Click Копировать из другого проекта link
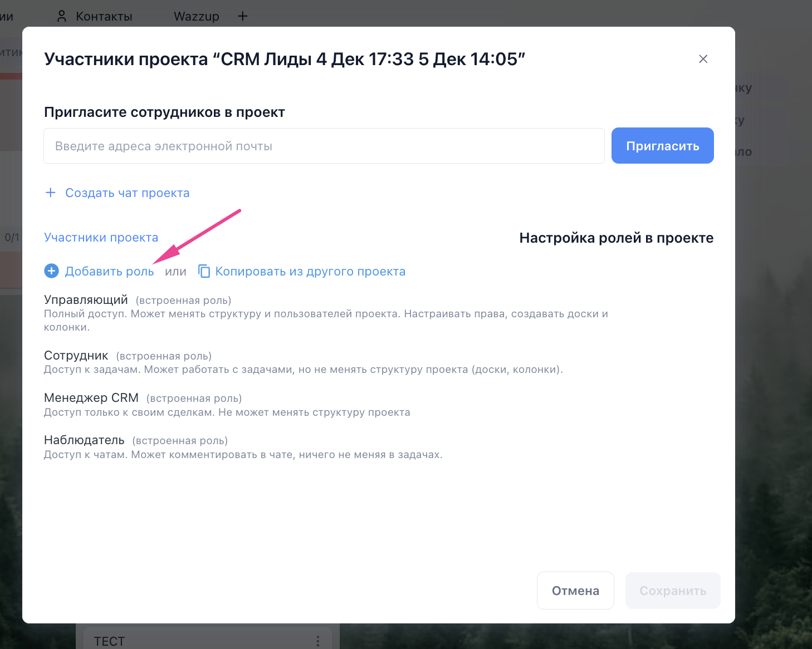 (x=310, y=272)
